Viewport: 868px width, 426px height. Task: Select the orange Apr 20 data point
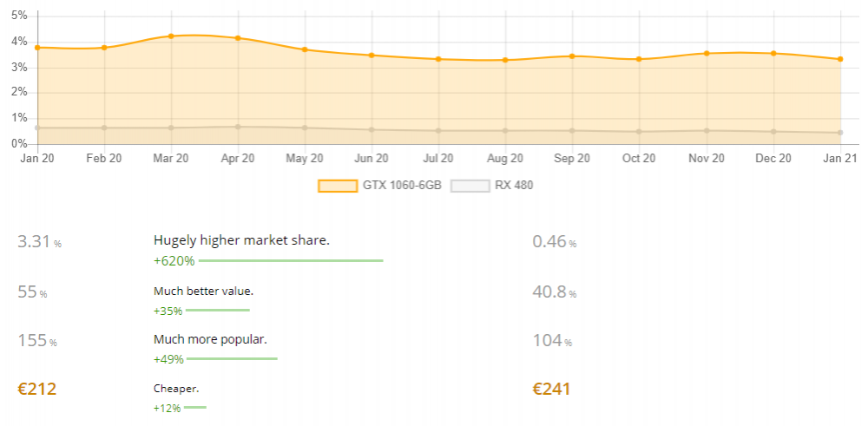pos(238,38)
